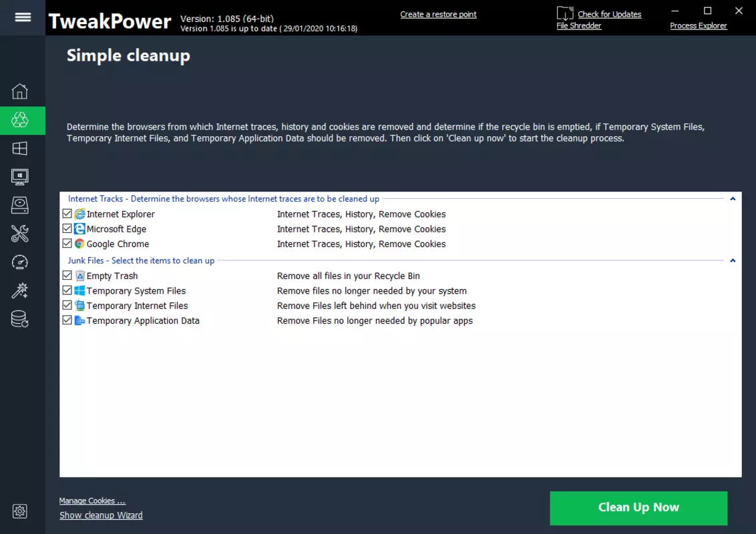756x534 pixels.
Task: Click the Version 1.085 (64-bit) text
Action: click(226, 18)
